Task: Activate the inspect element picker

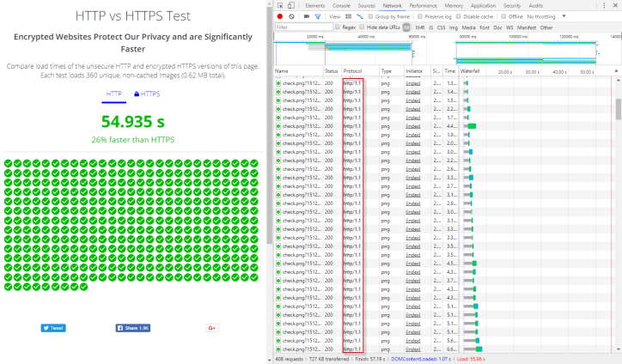Action: 280,5
